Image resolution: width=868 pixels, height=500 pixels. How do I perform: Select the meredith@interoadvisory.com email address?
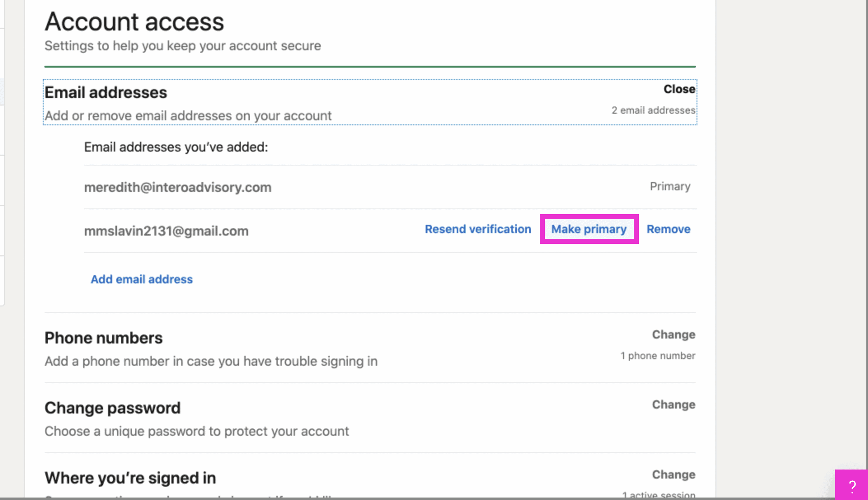pyautogui.click(x=178, y=187)
